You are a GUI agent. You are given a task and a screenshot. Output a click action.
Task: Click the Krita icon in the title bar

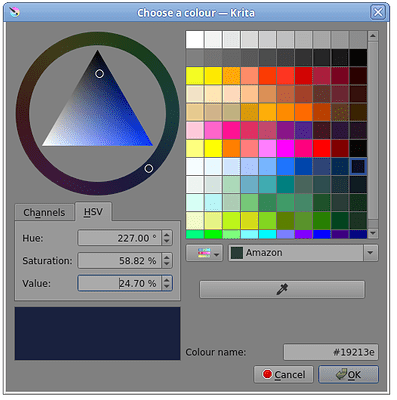[x=14, y=13]
